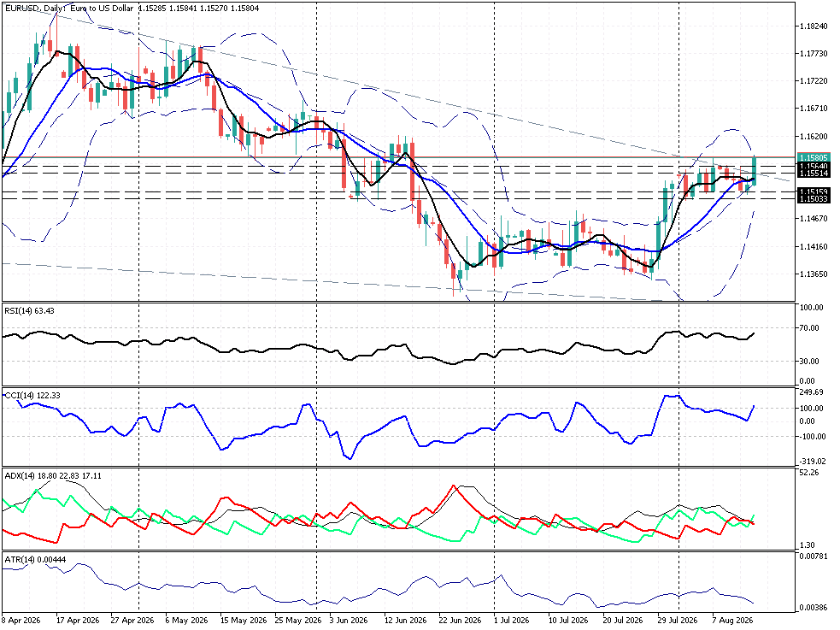The height and width of the screenshot is (630, 840).
Task: Click the 1.18240 price axis label
Action: pyautogui.click(x=814, y=26)
